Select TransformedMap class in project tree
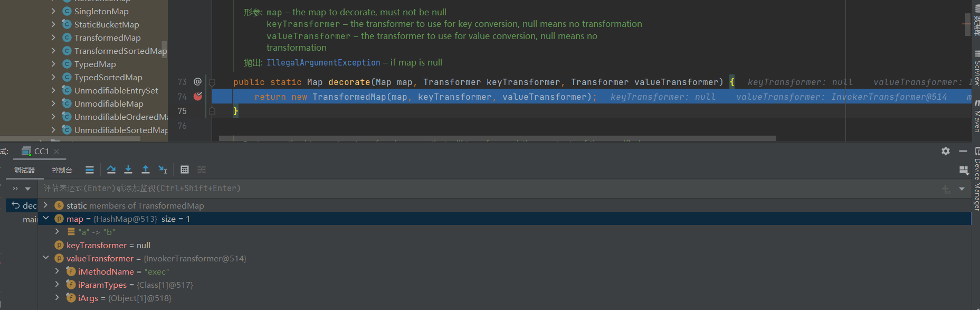This screenshot has width=980, height=310. pyautogui.click(x=107, y=37)
